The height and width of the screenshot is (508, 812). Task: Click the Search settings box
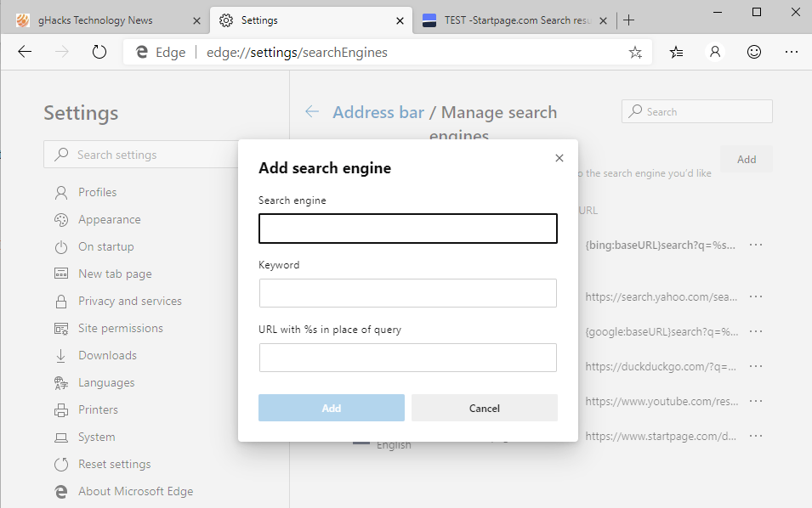pyautogui.click(x=141, y=154)
